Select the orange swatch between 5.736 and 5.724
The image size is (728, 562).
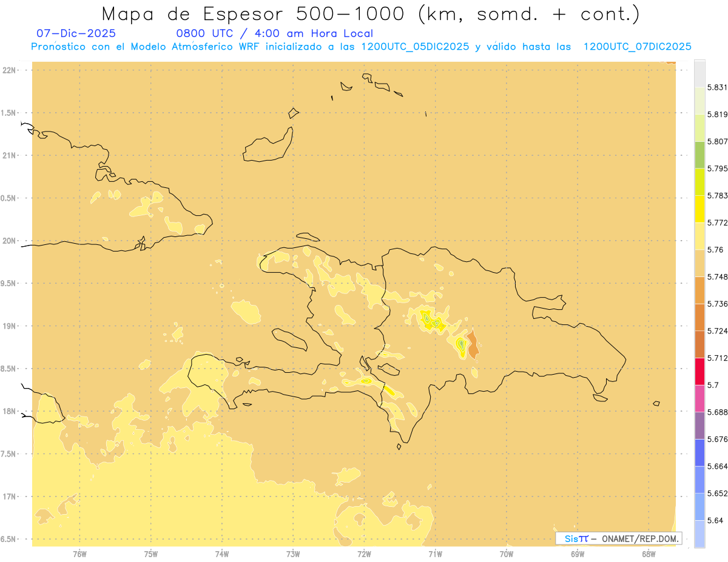click(x=699, y=317)
